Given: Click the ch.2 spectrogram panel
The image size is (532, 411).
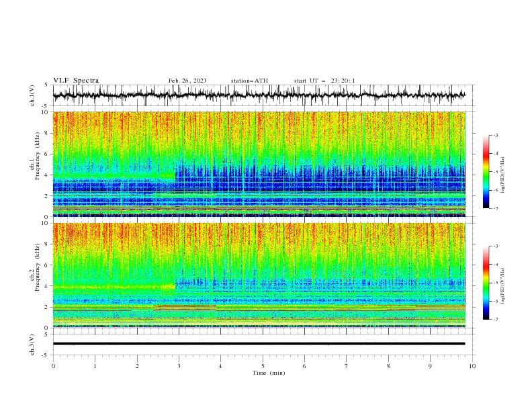Looking at the screenshot, I should (259, 275).
